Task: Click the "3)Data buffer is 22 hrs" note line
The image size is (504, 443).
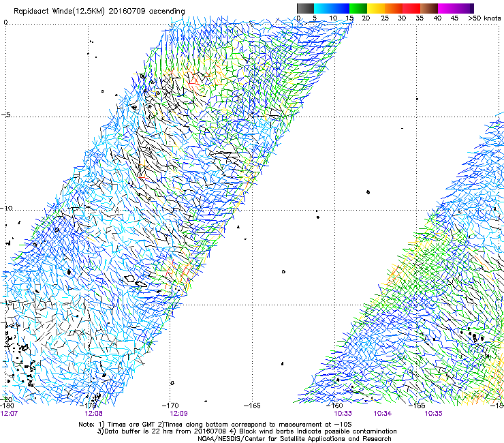Action: pos(247,431)
